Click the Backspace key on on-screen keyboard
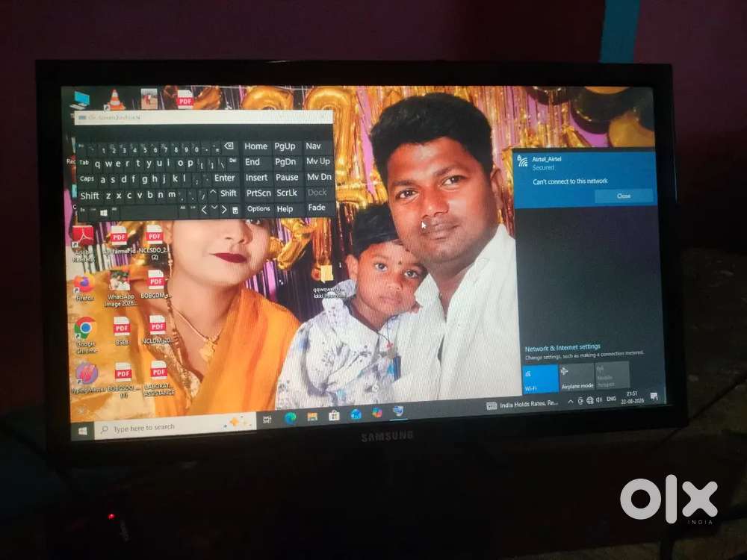This screenshot has height=560, width=747. tap(229, 146)
